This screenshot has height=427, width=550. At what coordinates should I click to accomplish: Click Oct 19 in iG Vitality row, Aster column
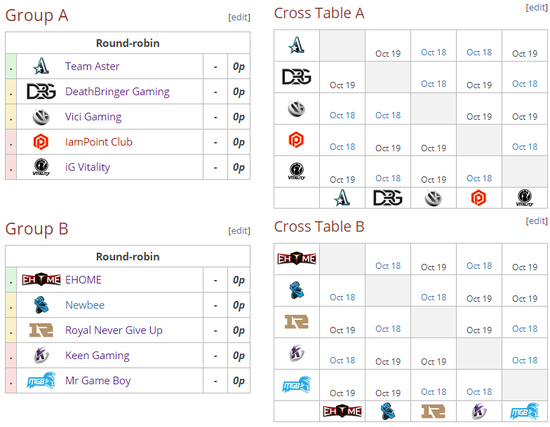[342, 180]
